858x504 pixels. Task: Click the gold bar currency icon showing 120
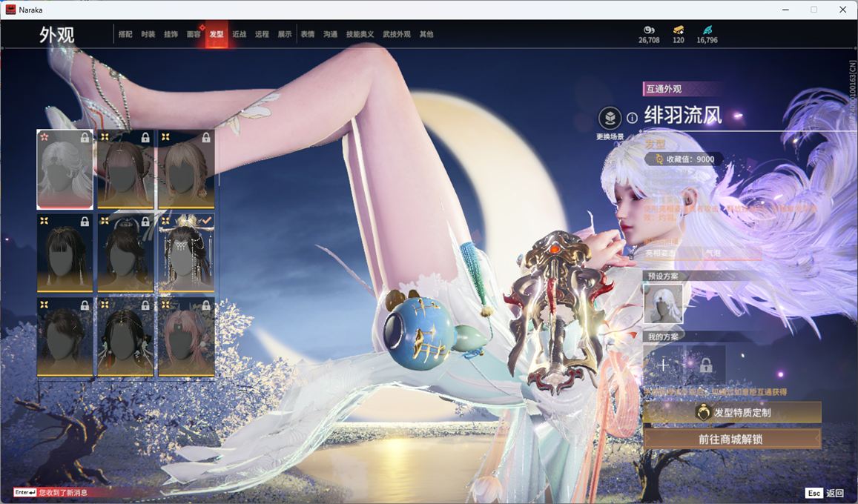[x=679, y=30]
